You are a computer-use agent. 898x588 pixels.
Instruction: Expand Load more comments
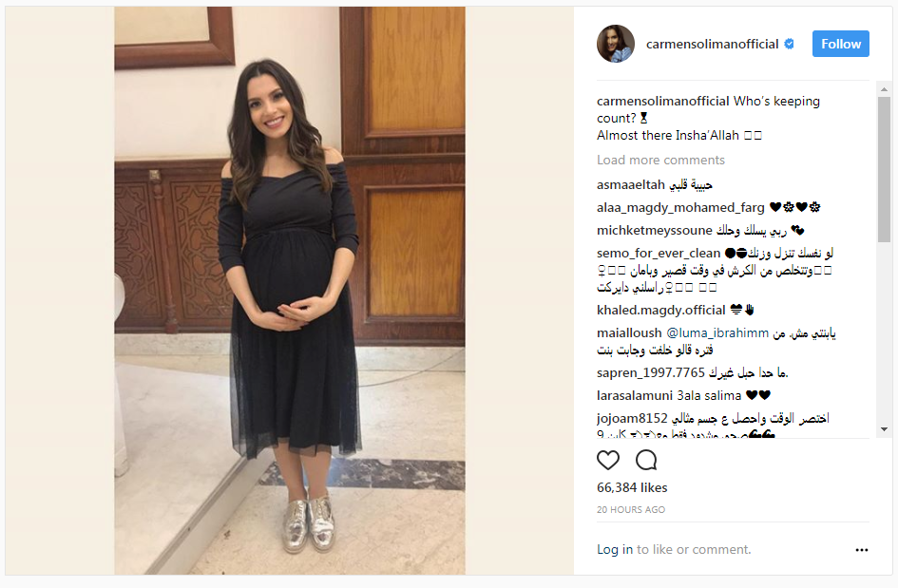[660, 160]
